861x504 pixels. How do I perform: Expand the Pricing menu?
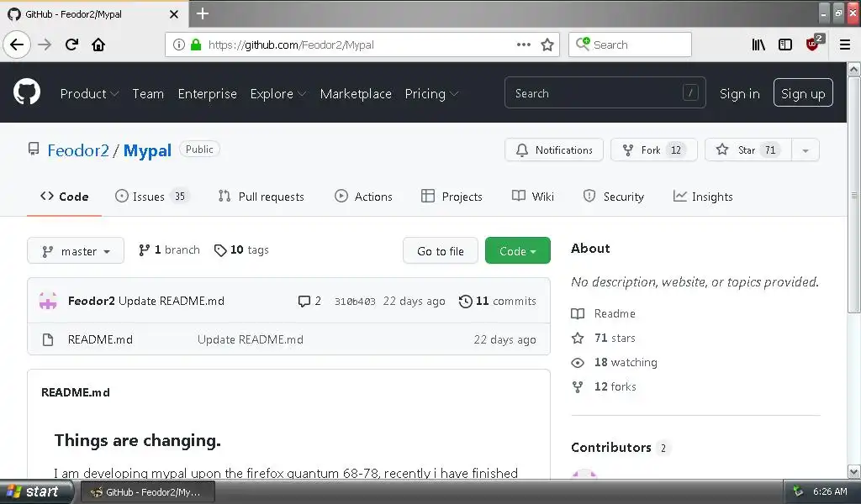[431, 94]
